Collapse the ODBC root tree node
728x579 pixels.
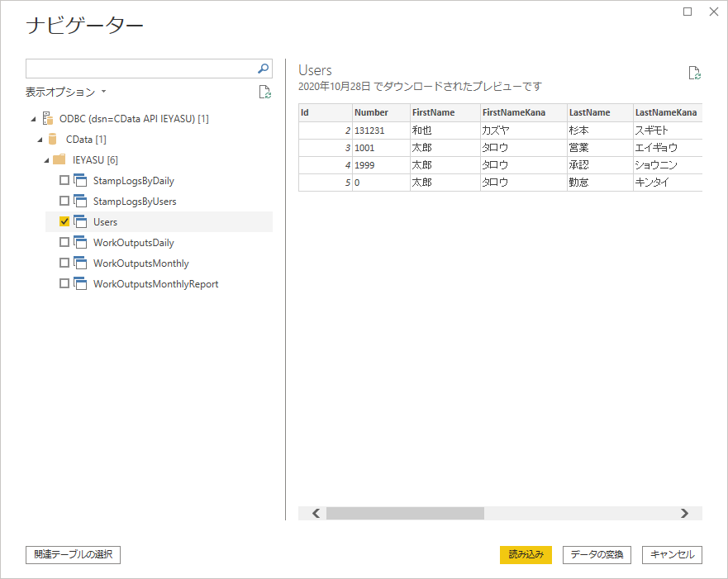click(33, 119)
